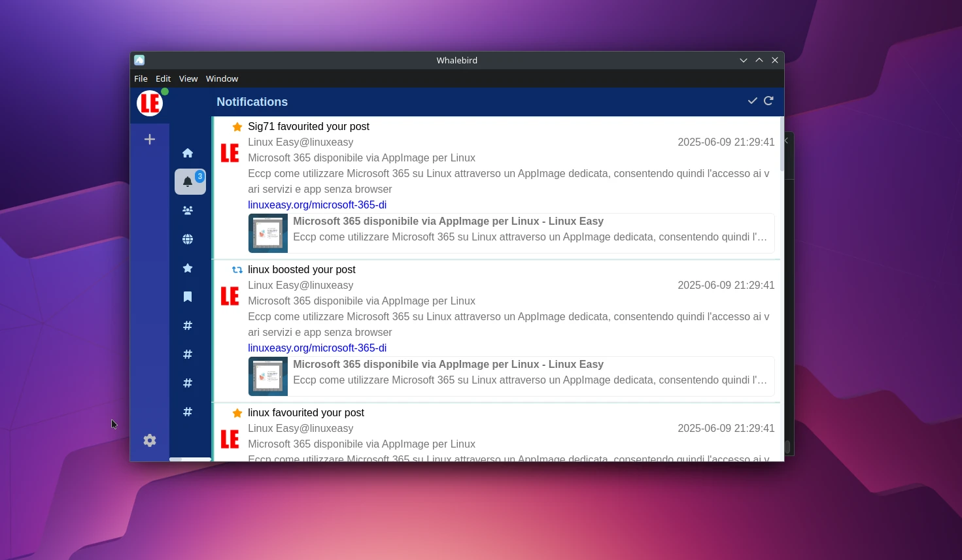
Task: Open the Local timeline people icon
Action: [x=188, y=210]
